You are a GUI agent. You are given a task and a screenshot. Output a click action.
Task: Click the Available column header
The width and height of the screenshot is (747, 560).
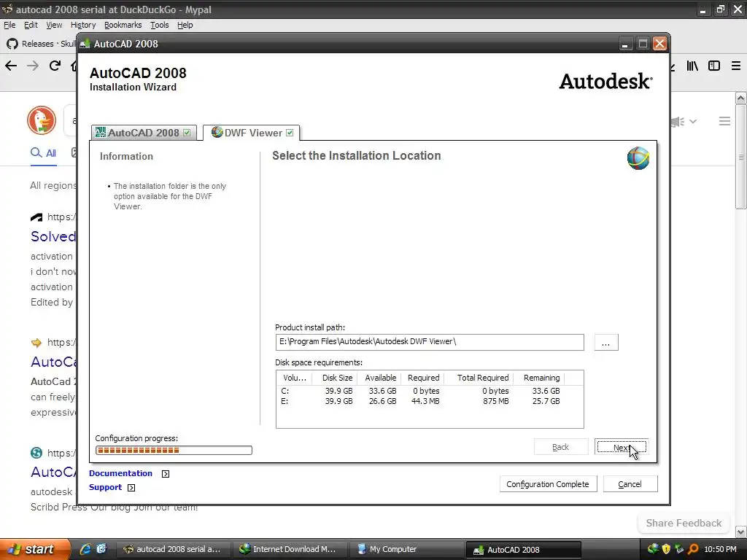coord(380,378)
